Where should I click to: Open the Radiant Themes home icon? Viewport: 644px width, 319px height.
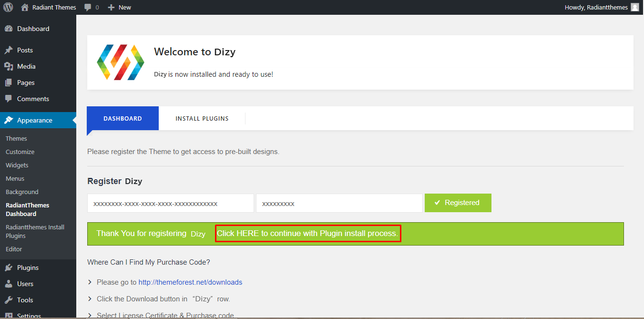tap(25, 7)
